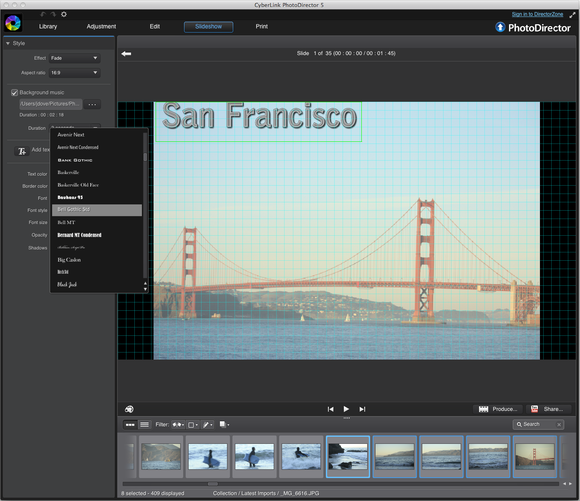Click the browse ellipsis button for music
Image resolution: width=580 pixels, height=501 pixels.
coord(92,104)
